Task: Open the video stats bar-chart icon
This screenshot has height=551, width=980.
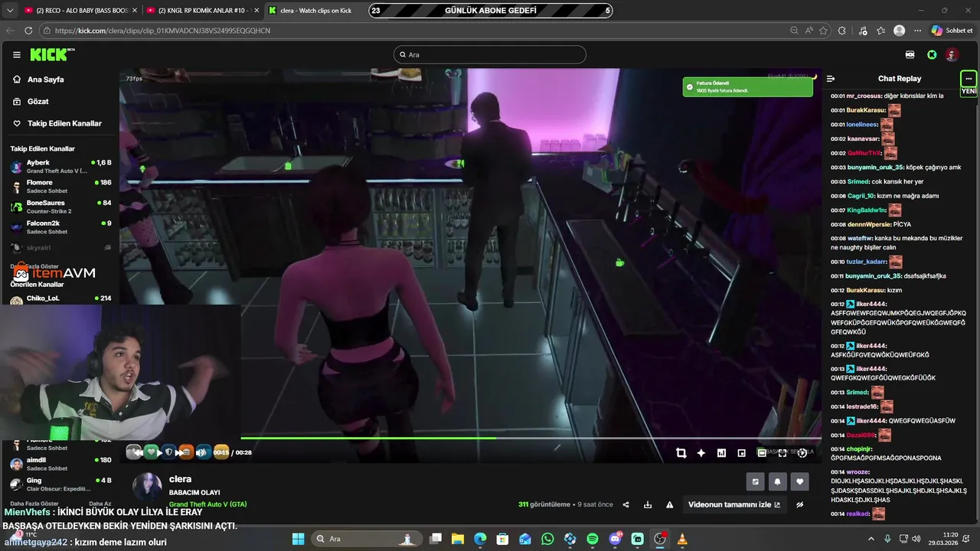Action: [x=721, y=453]
